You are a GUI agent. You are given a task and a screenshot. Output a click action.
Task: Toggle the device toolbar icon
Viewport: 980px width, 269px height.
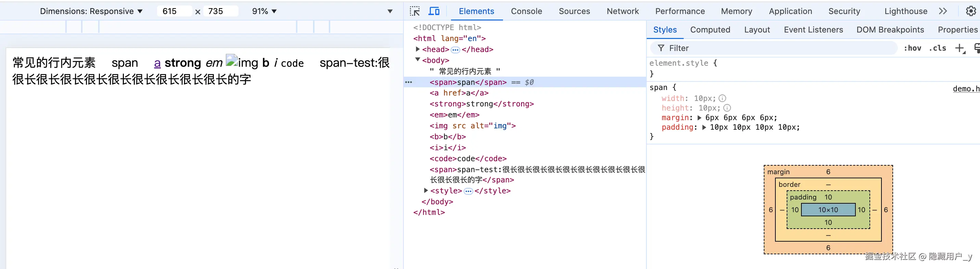pyautogui.click(x=434, y=11)
